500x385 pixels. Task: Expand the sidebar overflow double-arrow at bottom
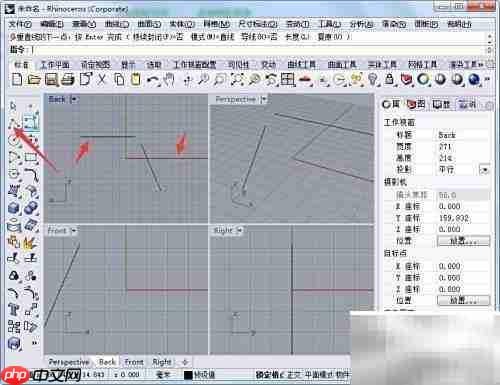click(x=34, y=343)
